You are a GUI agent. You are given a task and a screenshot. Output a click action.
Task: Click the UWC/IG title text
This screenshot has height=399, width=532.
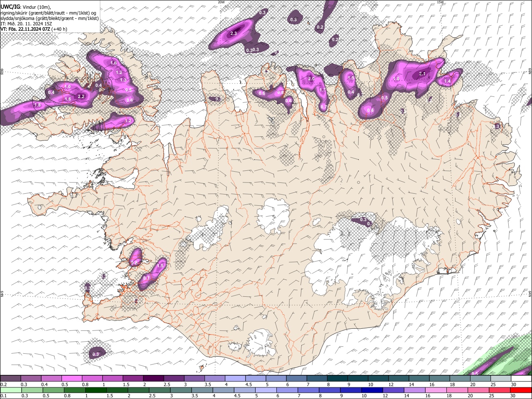[10, 7]
